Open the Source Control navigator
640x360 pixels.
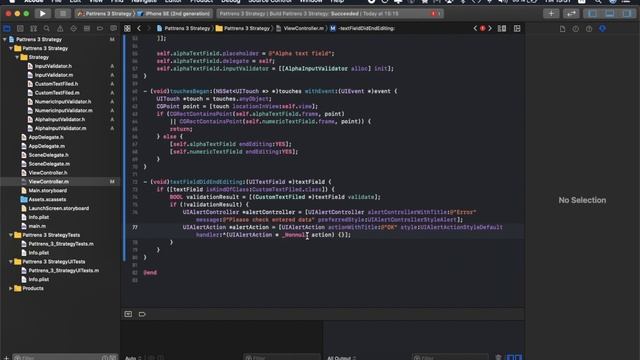(20, 29)
